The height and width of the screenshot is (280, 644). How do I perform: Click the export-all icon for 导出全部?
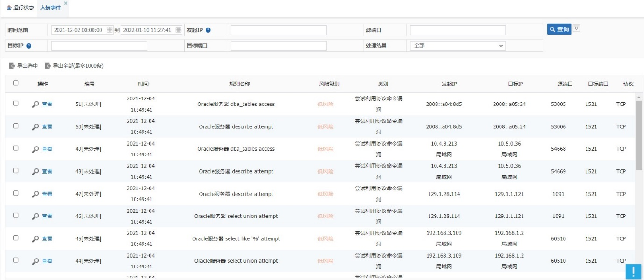tap(48, 66)
